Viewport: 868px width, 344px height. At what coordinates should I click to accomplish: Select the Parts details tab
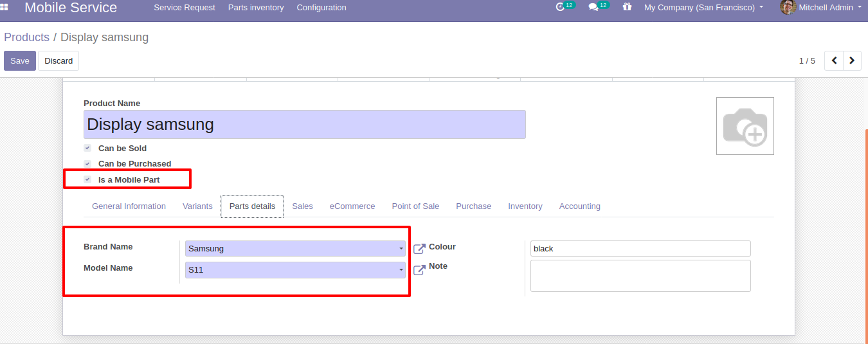point(252,206)
